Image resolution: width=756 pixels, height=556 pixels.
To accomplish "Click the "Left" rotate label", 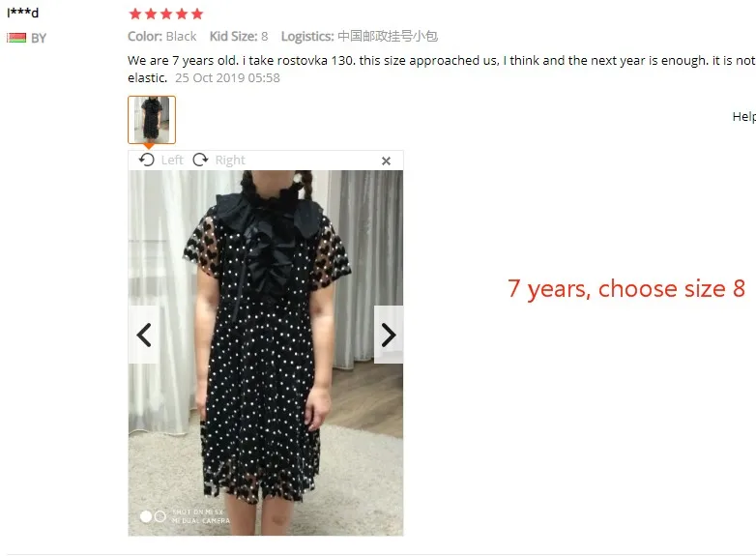I will click(x=172, y=161).
